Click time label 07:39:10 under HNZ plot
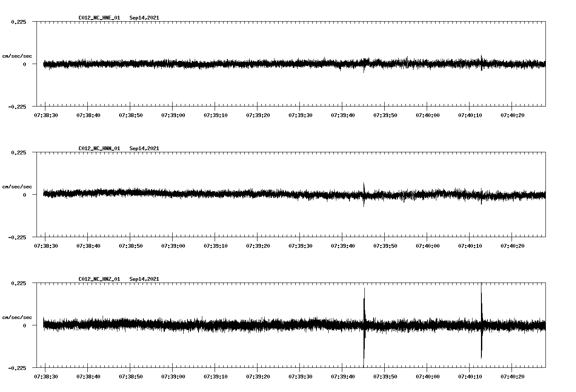 (x=215, y=377)
